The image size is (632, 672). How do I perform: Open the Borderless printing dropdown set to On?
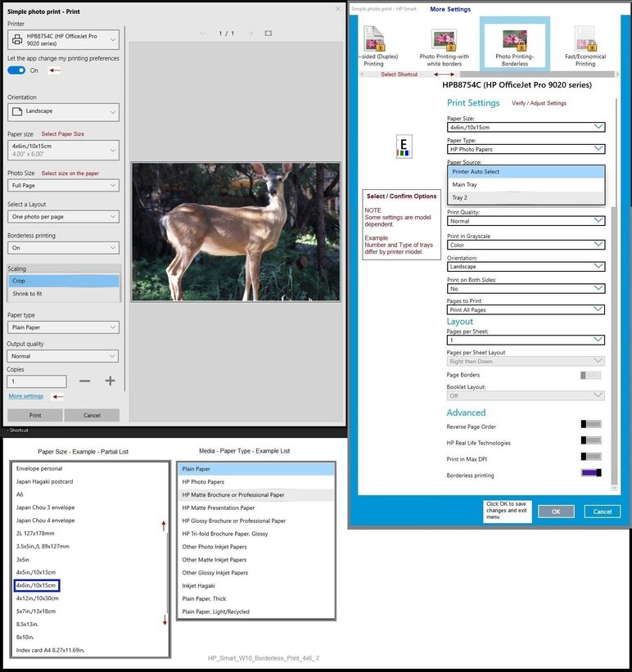63,248
